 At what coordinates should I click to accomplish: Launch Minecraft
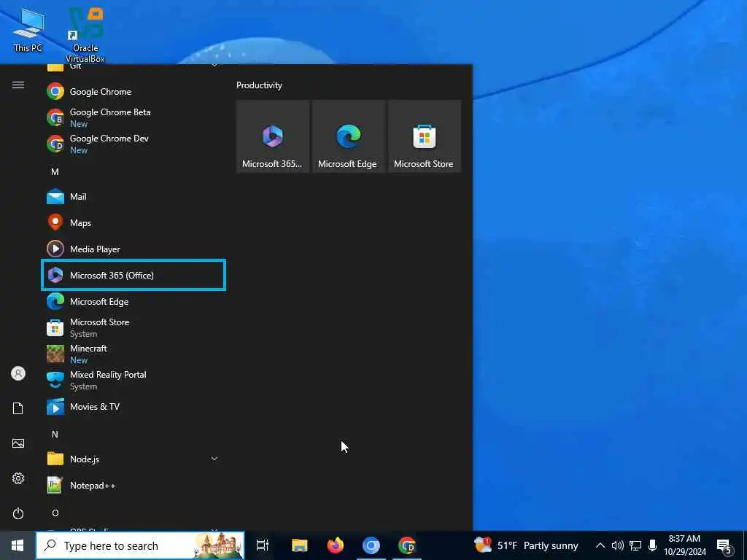pos(133,354)
